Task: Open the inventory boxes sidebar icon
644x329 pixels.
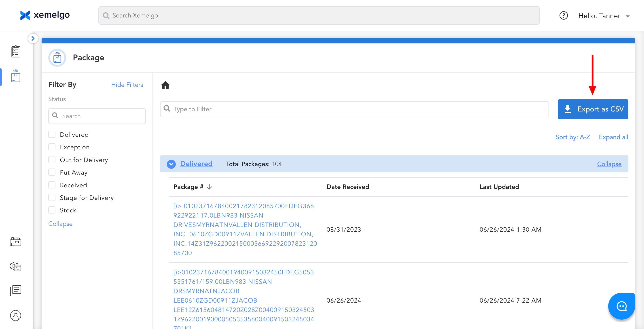Action: click(x=15, y=242)
